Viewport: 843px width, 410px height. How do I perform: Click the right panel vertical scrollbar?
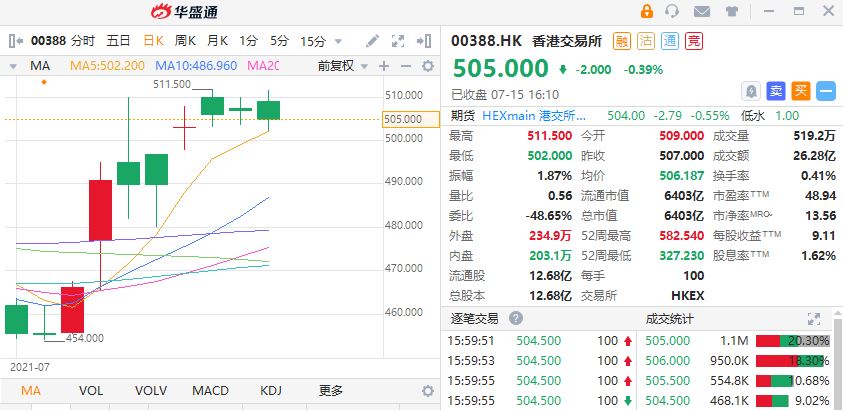click(x=838, y=363)
